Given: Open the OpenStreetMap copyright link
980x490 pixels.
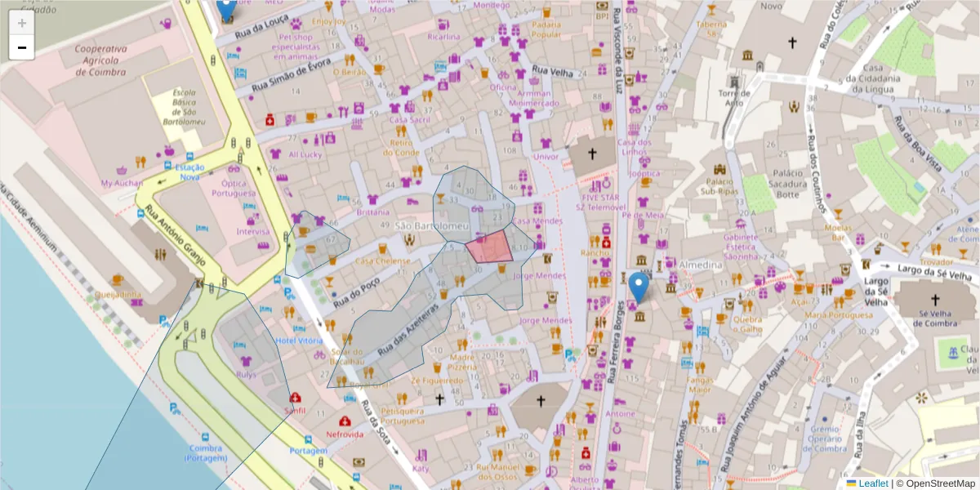Looking at the screenshot, I should [939, 483].
